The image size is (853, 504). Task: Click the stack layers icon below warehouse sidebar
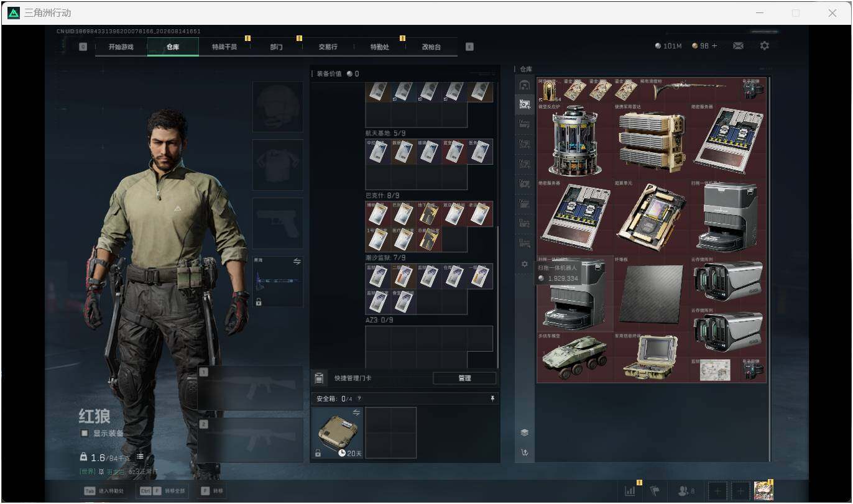[525, 433]
